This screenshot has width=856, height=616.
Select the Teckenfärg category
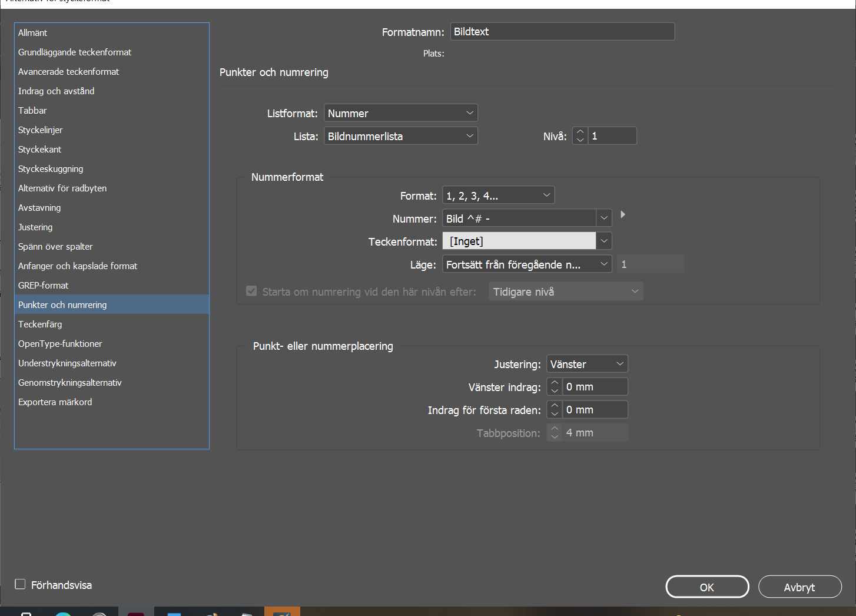[40, 324]
